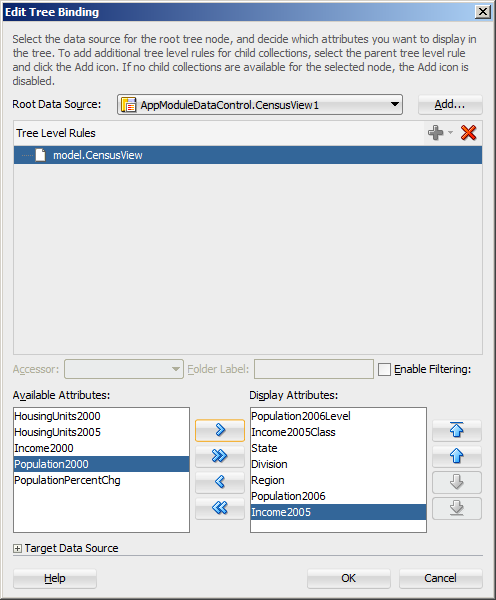
Task: Open the Add rule dropdown arrow
Action: tap(450, 132)
